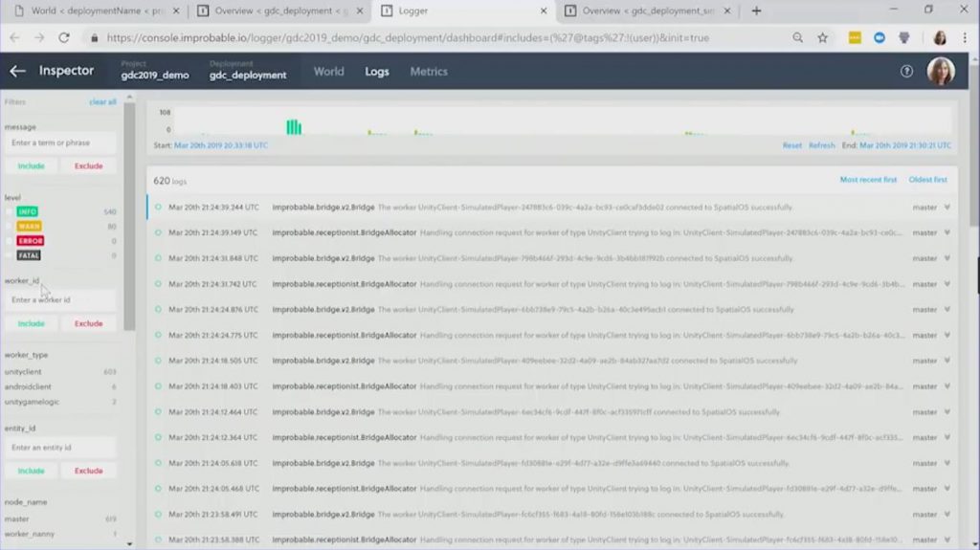The width and height of the screenshot is (980, 550).
Task: Toggle the FATAL level filter checkbox
Action: 9,255
